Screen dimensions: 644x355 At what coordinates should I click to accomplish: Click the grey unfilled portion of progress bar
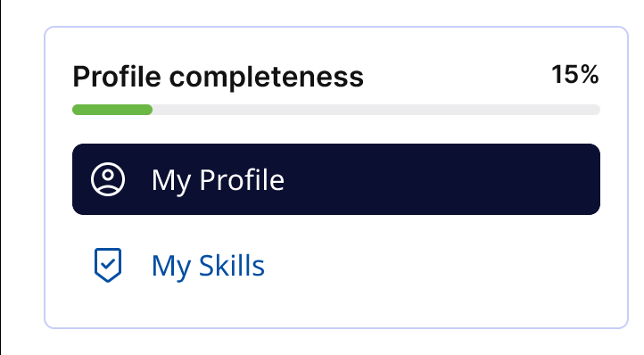coord(376,110)
